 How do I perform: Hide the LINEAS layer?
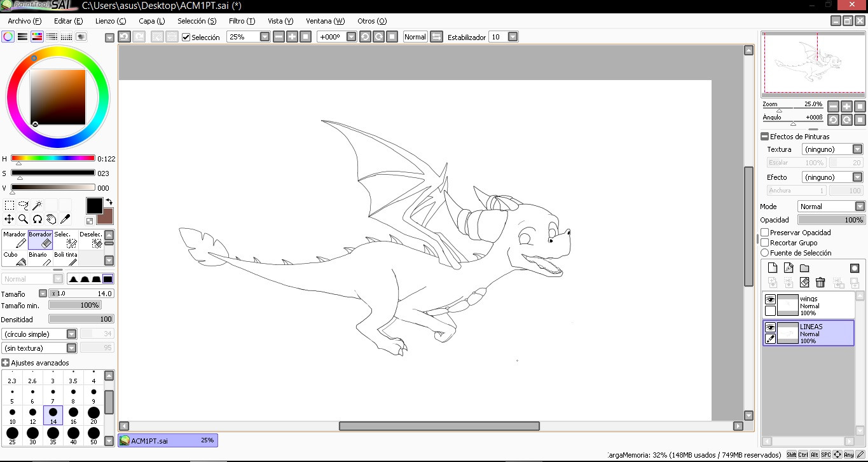(770, 327)
